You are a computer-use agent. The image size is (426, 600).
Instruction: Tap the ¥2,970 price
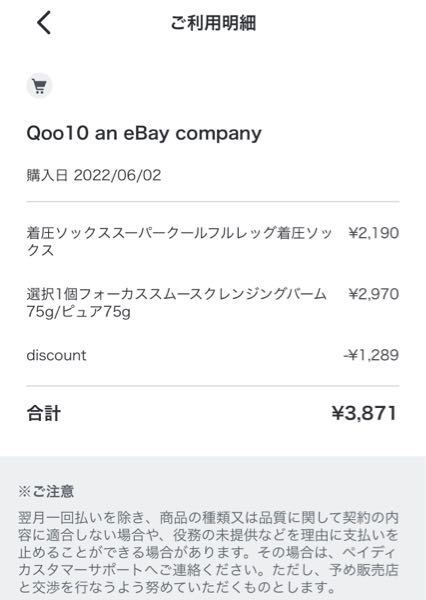point(374,294)
